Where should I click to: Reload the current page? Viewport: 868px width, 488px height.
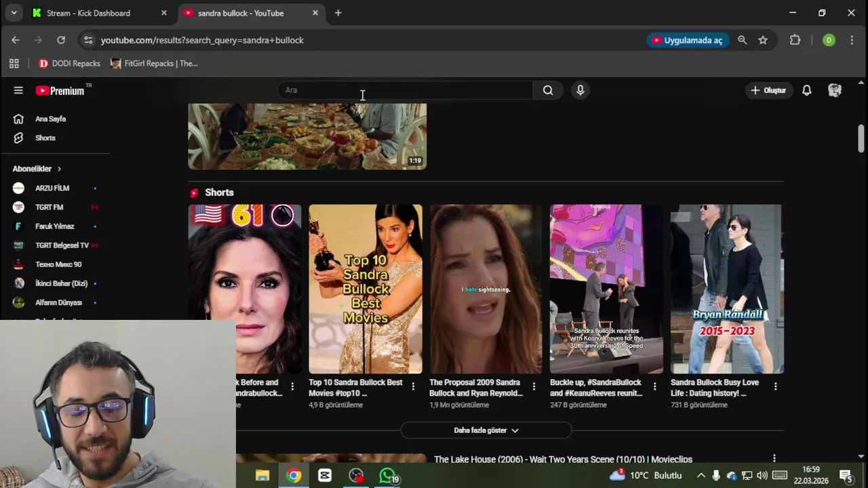click(61, 40)
